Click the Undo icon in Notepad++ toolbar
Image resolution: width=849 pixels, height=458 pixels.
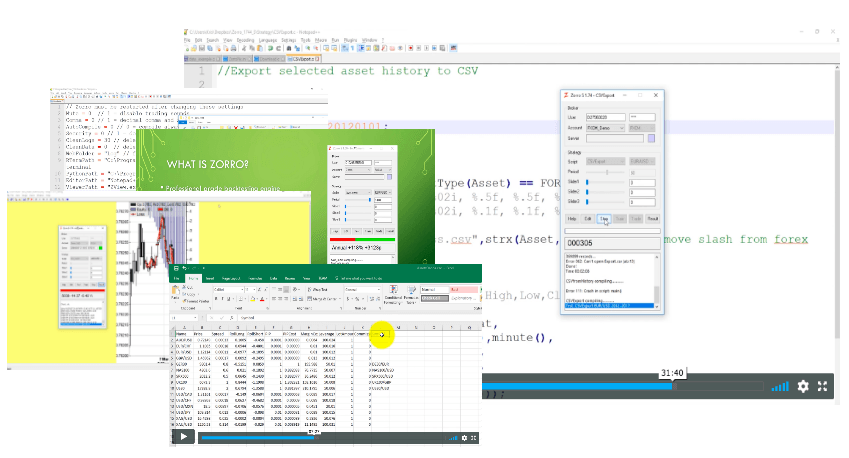point(270,48)
